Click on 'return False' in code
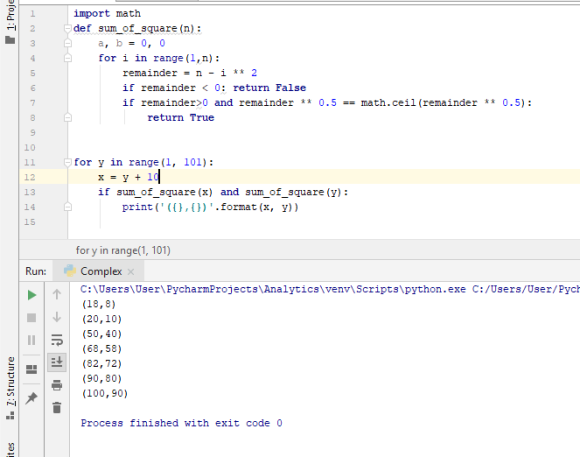The image size is (580, 457). click(x=269, y=88)
